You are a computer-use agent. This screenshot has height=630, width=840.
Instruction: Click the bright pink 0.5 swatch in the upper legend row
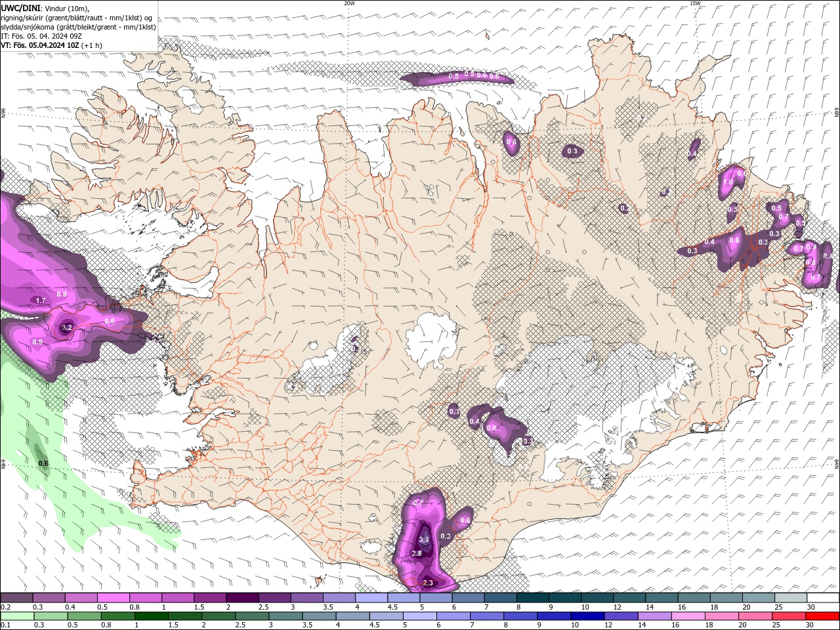click(114, 597)
